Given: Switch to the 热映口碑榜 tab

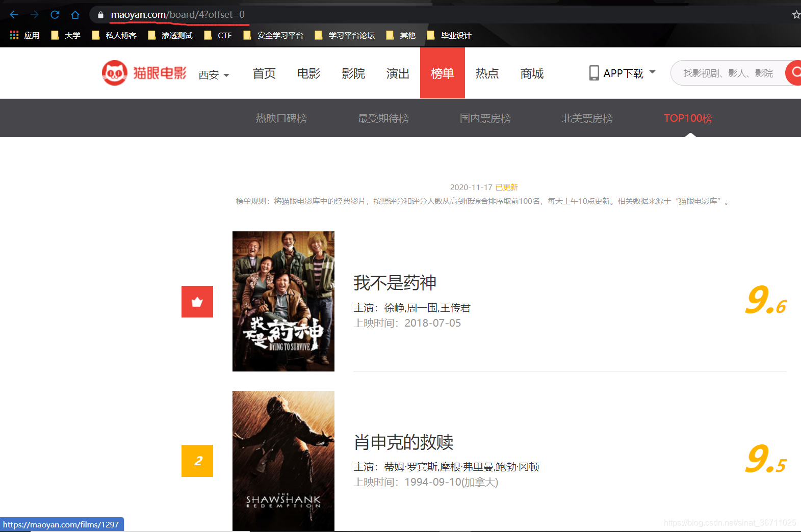Looking at the screenshot, I should 281,118.
